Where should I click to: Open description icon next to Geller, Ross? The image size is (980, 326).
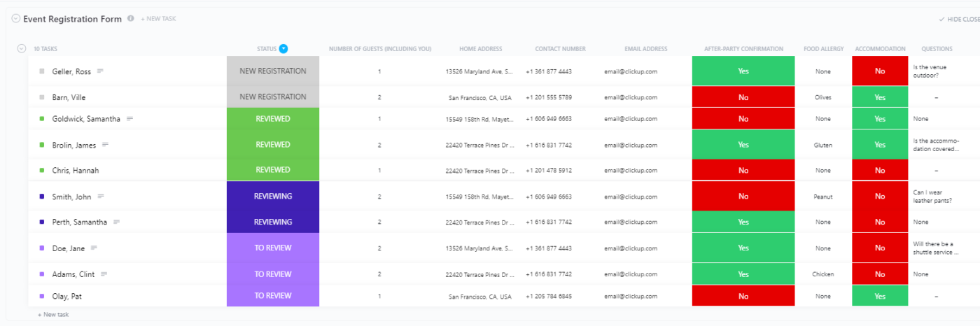point(100,71)
